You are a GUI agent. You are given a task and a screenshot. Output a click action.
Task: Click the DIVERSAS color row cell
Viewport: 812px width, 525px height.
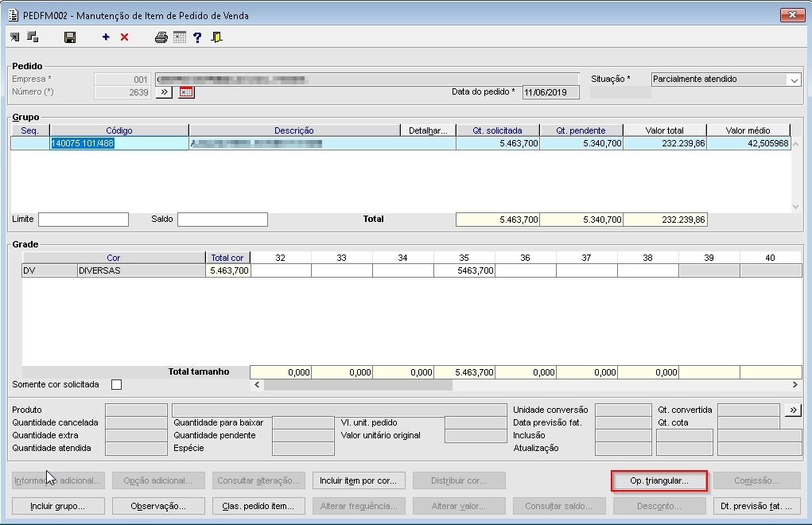click(x=141, y=270)
